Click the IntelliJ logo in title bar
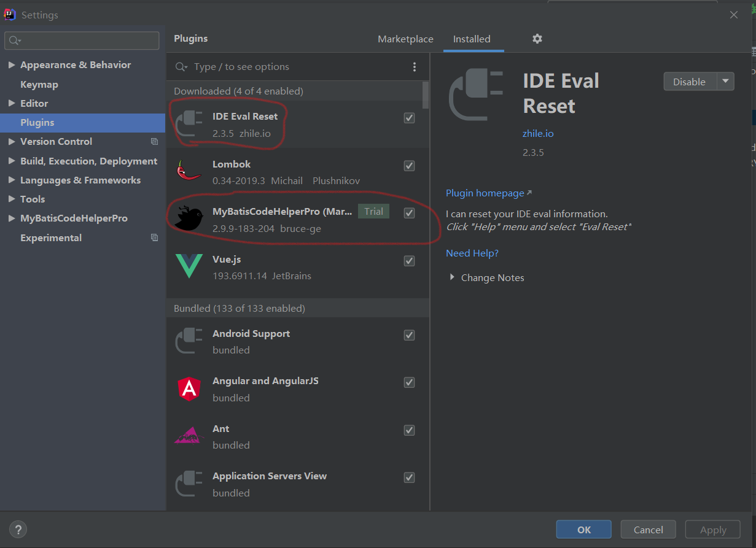The height and width of the screenshot is (548, 756). pos(10,15)
